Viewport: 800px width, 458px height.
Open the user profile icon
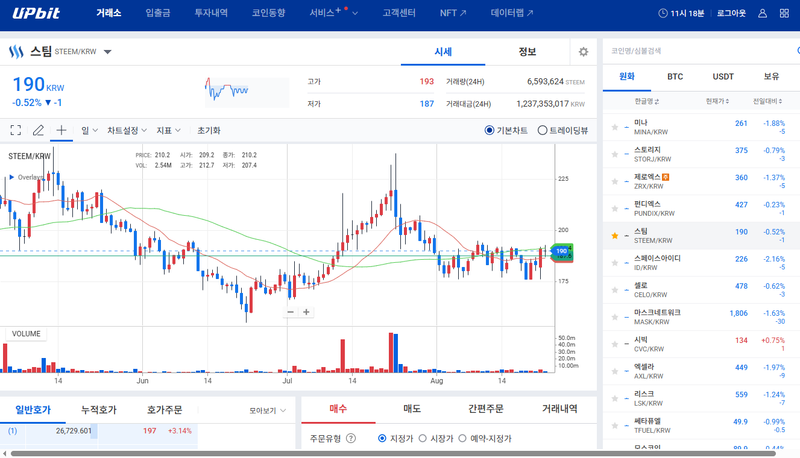(762, 13)
